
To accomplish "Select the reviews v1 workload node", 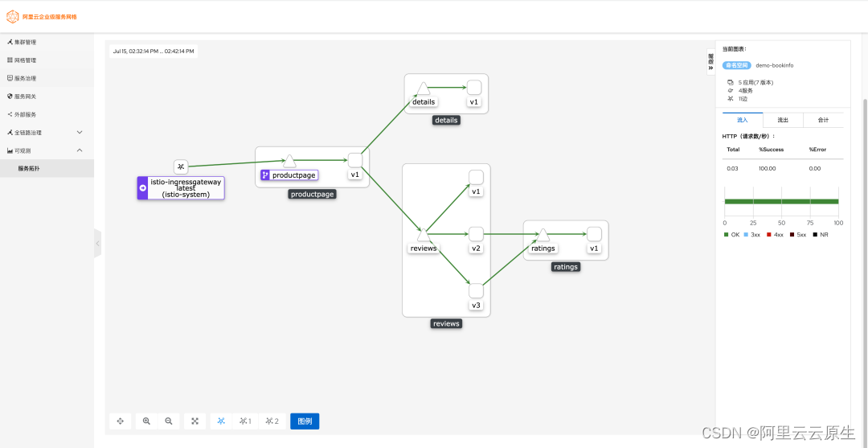I will [476, 177].
